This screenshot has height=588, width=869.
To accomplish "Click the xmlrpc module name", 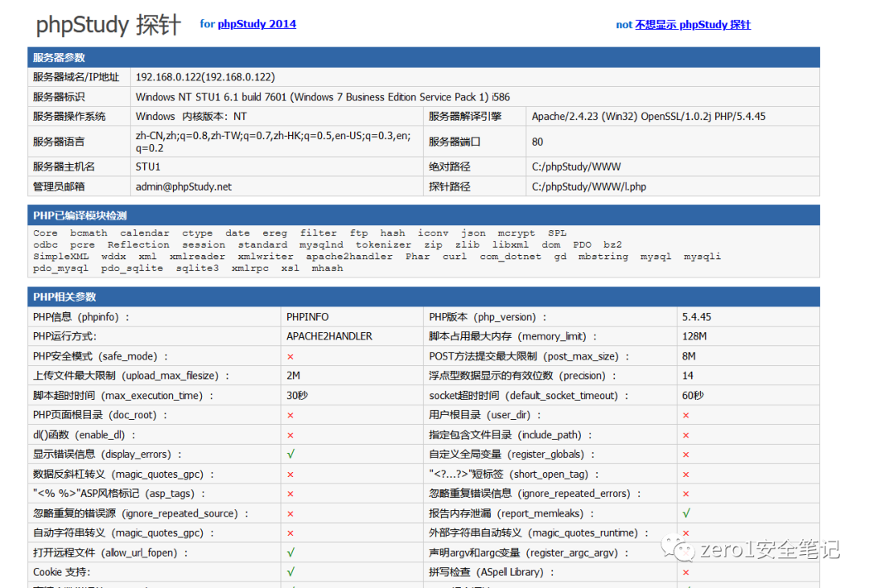I will (x=250, y=268).
